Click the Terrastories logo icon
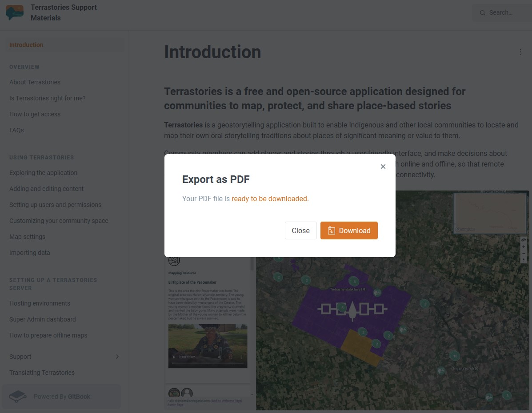 tap(15, 12)
